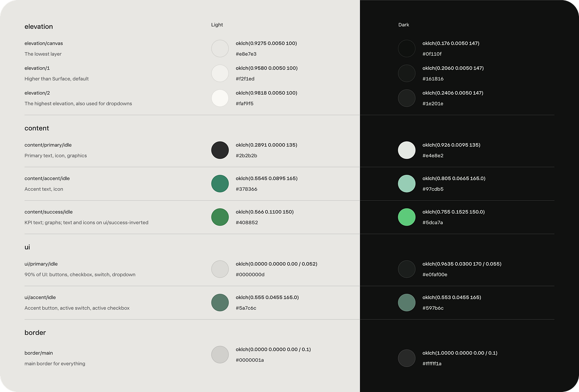Click the light elevation/canvas color swatch
Image resolution: width=579 pixels, height=392 pixels.
(x=220, y=49)
